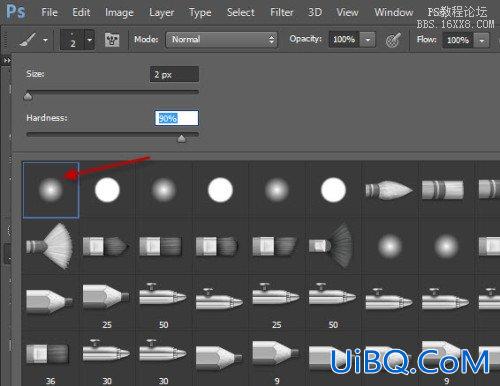Viewport: 500px width, 386px height.
Task: Select the first hard round brush preset
Action: click(107, 190)
